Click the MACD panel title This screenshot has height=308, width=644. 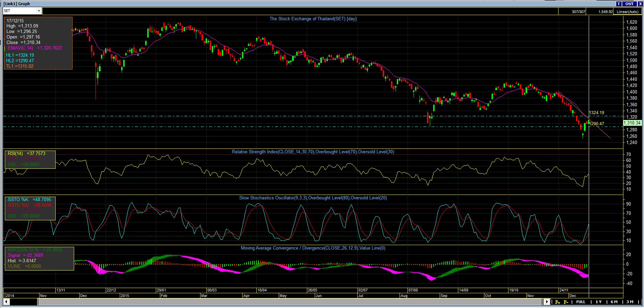point(313,248)
